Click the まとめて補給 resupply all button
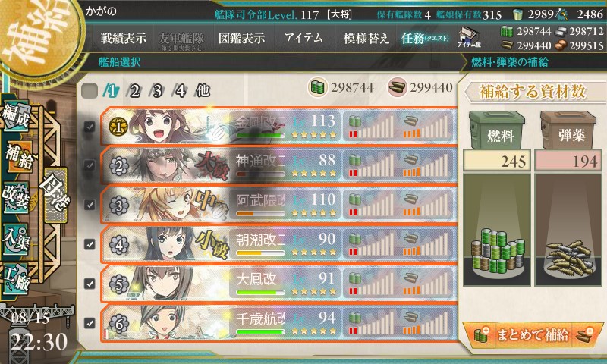 pos(533,334)
